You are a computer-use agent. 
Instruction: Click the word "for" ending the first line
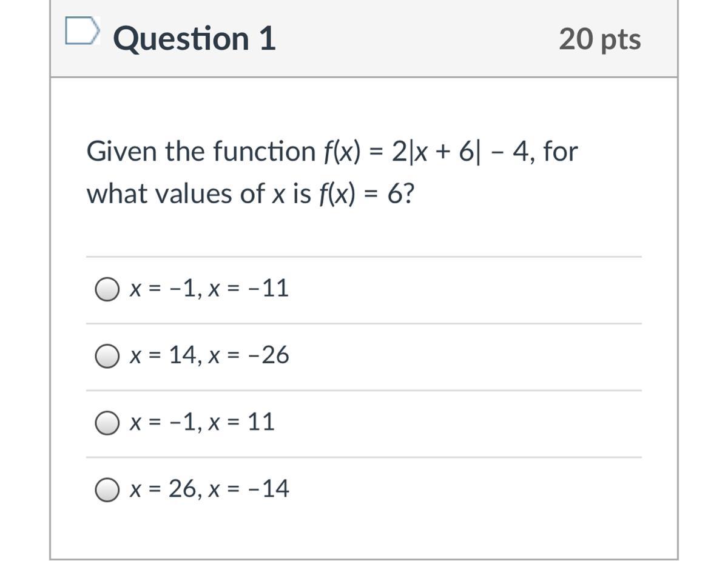(x=561, y=151)
